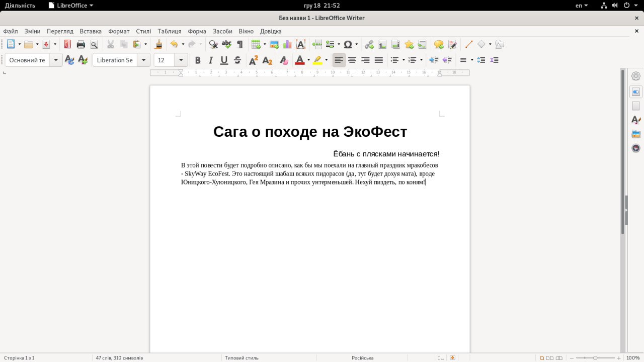644x362 pixels.
Task: Click Update Selected Style icon
Action: click(x=69, y=60)
